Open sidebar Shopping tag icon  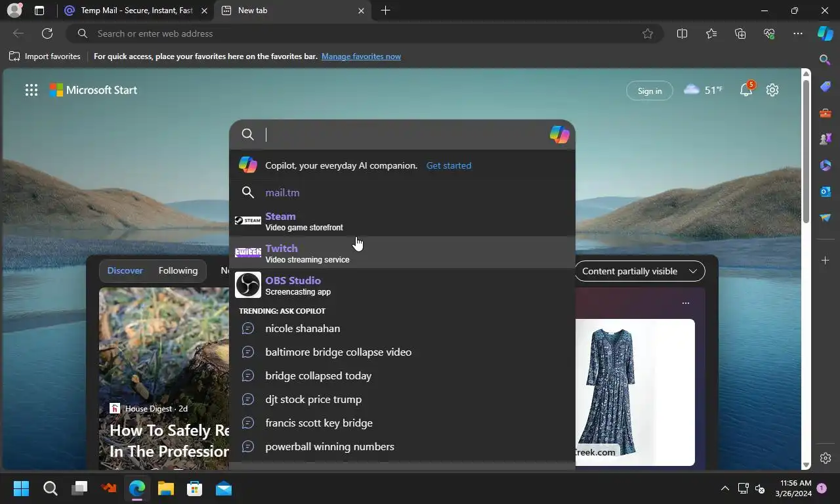pyautogui.click(x=826, y=87)
